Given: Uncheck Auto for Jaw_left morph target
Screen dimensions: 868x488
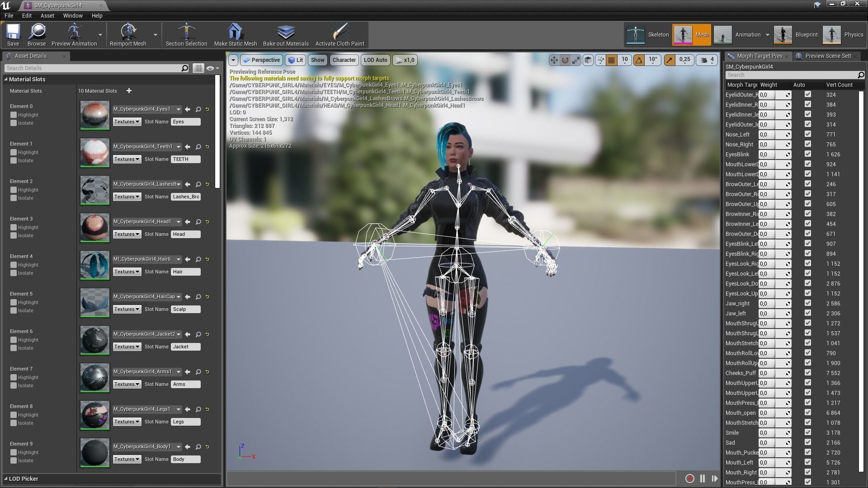Looking at the screenshot, I should pos(808,313).
